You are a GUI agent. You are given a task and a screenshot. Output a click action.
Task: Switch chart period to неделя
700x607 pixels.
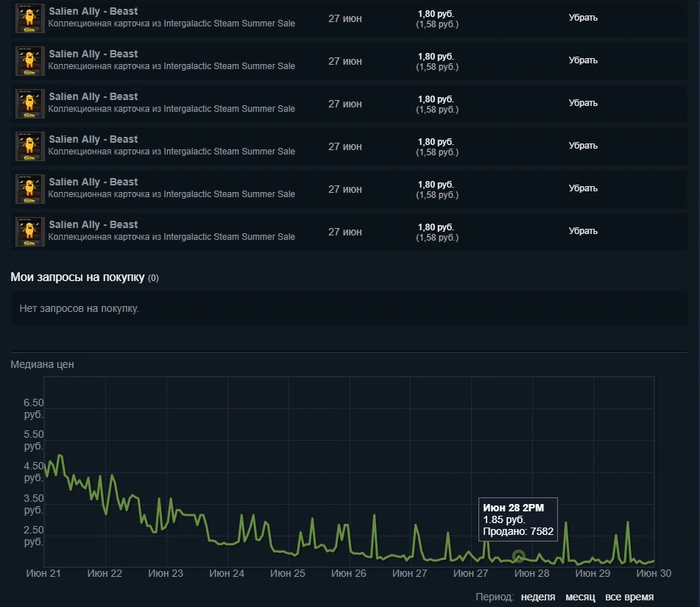point(538,597)
